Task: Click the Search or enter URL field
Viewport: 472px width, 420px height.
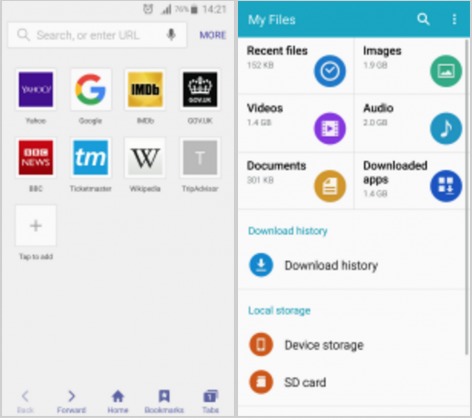Action: point(97,35)
